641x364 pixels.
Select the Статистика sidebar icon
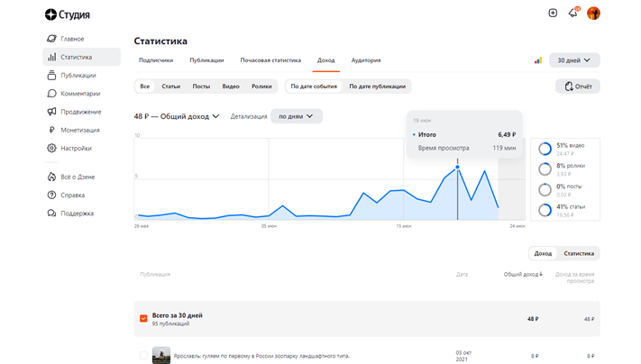[51, 57]
